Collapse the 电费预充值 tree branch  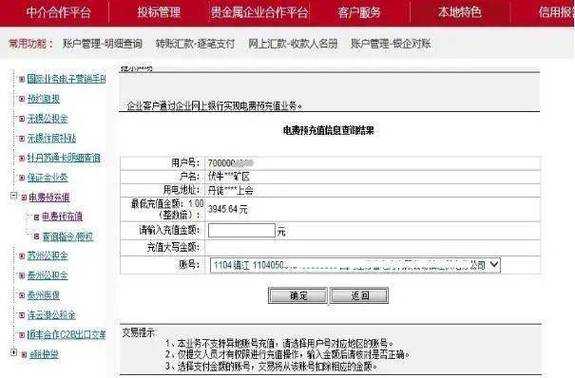coord(13,196)
